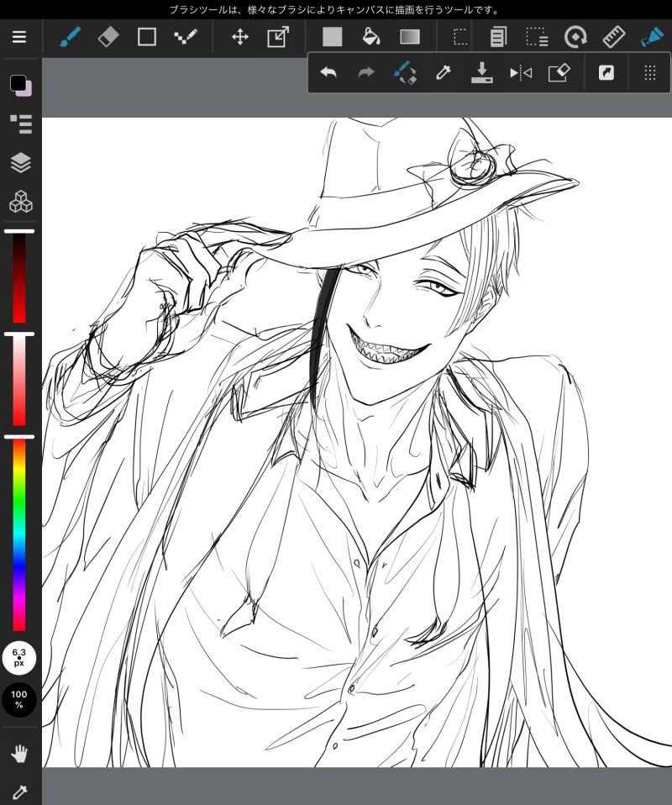Select the Brush tool
Screen dimensions: 672x805
70,37
